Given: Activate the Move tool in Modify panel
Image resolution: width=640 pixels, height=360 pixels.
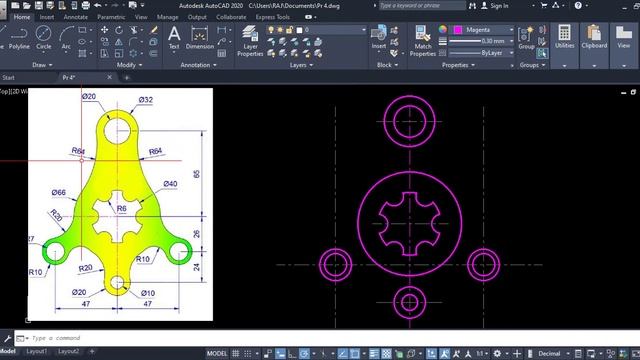Looking at the screenshot, I should tap(104, 30).
